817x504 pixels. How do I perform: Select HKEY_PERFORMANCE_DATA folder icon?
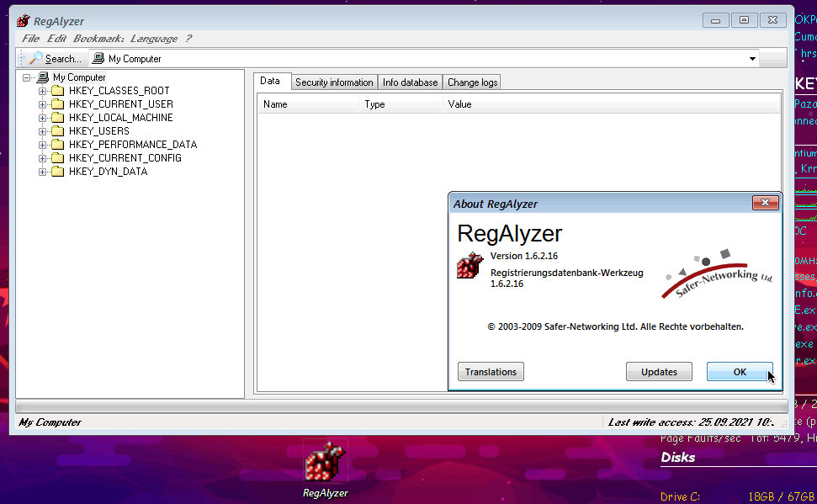58,145
